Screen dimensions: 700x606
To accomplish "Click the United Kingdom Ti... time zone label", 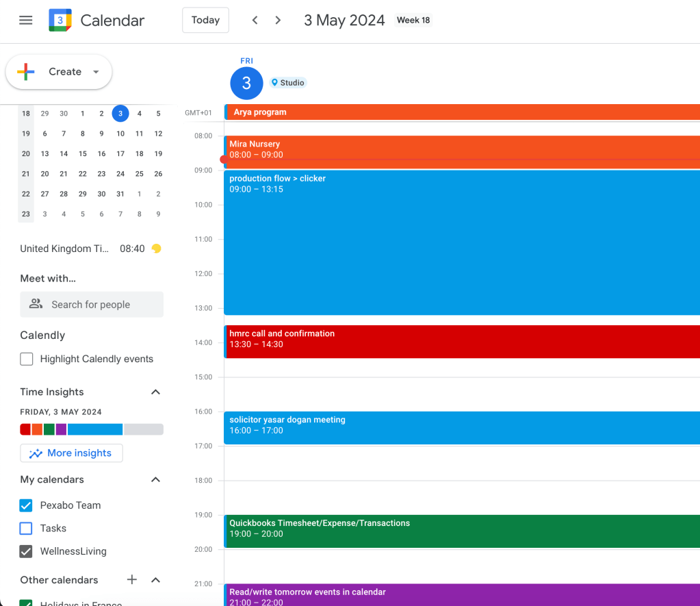I will coord(64,249).
